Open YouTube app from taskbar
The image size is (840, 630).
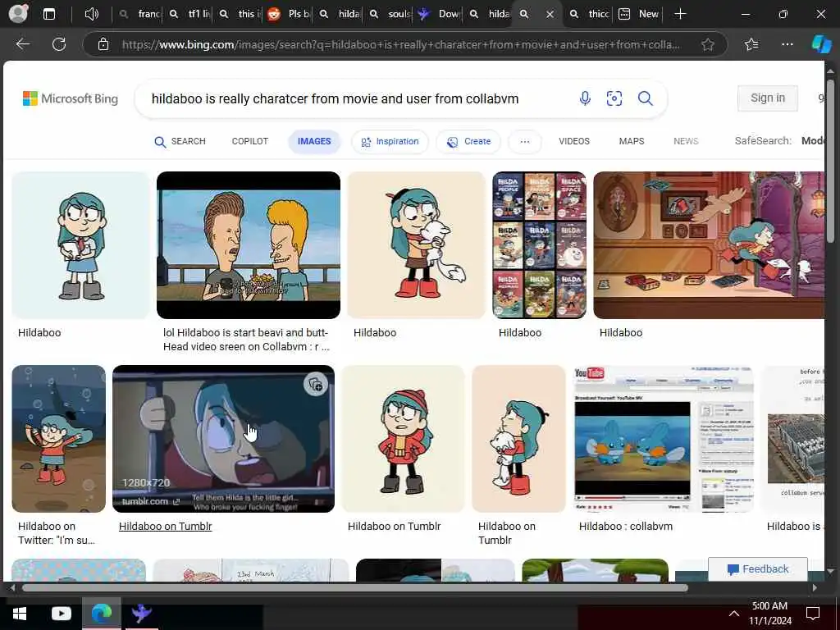[61, 614]
